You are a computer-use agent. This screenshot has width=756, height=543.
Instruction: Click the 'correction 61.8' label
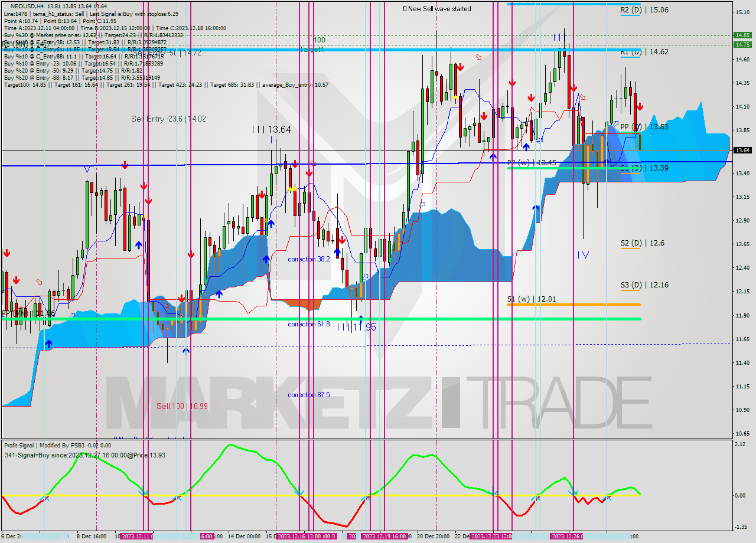pos(309,324)
